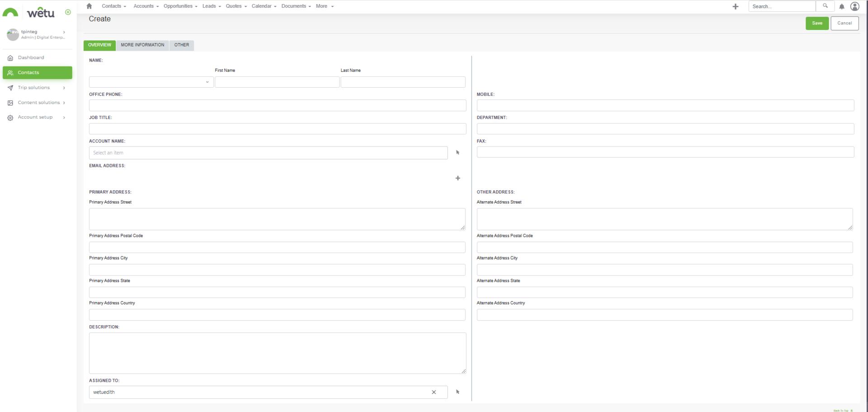Click the search magnifier icon
The image size is (868, 412).
pyautogui.click(x=825, y=6)
